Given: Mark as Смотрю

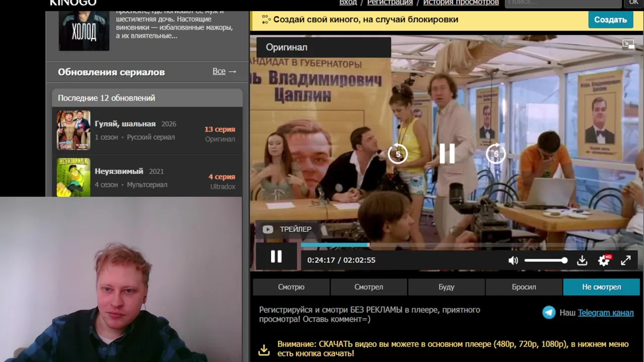Looking at the screenshot, I should pos(291,287).
